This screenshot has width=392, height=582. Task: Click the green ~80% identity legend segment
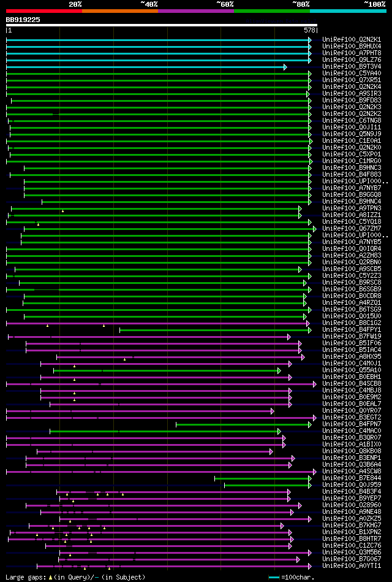pos(272,11)
